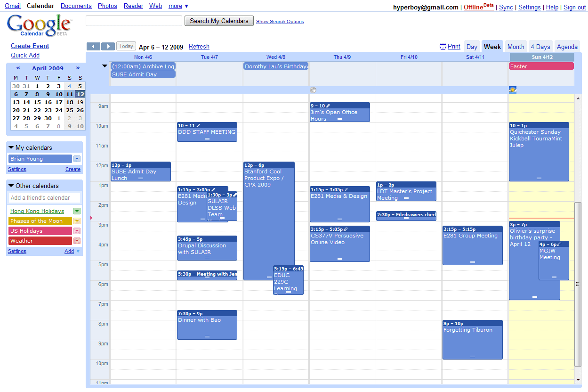588x392 pixels.
Task: Open the Brian Young calendar dropdown menu
Action: point(77,159)
